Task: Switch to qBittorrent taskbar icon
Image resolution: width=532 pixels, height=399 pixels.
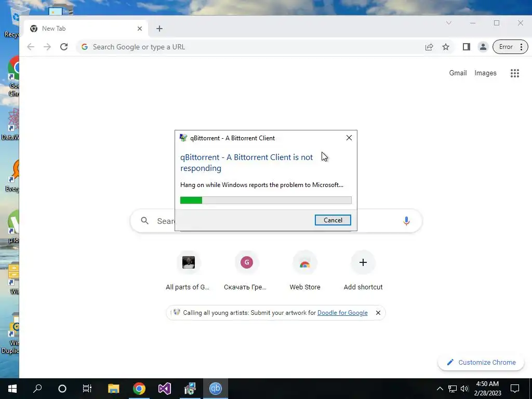Action: click(x=216, y=389)
